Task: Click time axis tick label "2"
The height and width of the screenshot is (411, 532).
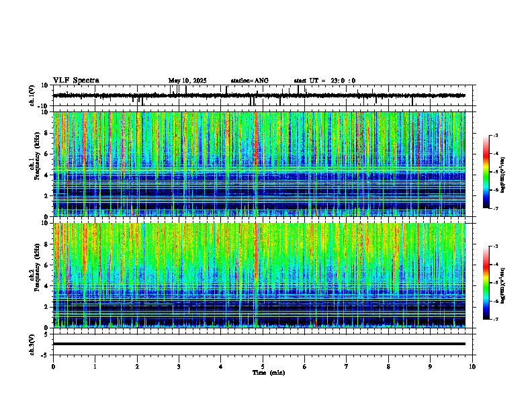Action: point(137,367)
